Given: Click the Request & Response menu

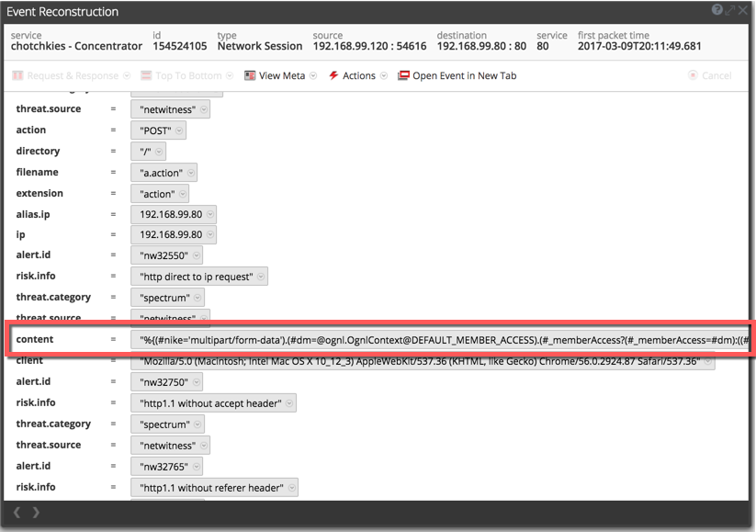Looking at the screenshot, I should pyautogui.click(x=73, y=75).
